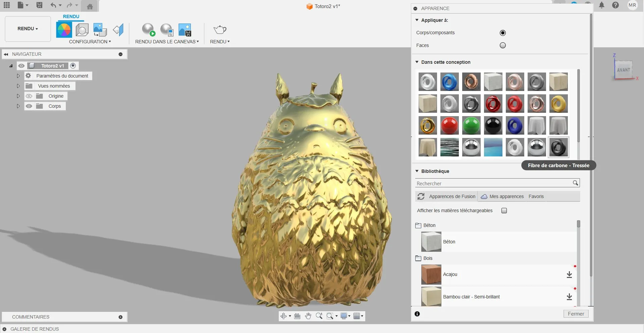The height and width of the screenshot is (333, 644).
Task: Collapse the Bibliothèque section
Action: coord(417,171)
